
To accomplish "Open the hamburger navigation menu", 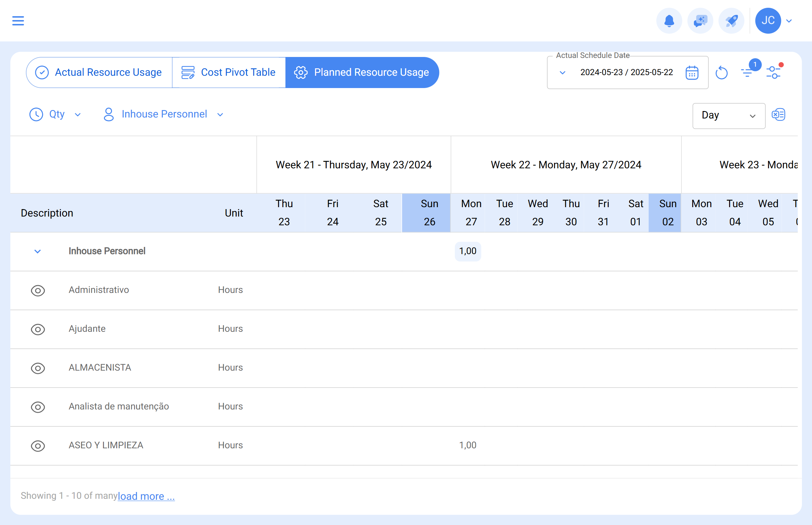I will tap(18, 21).
